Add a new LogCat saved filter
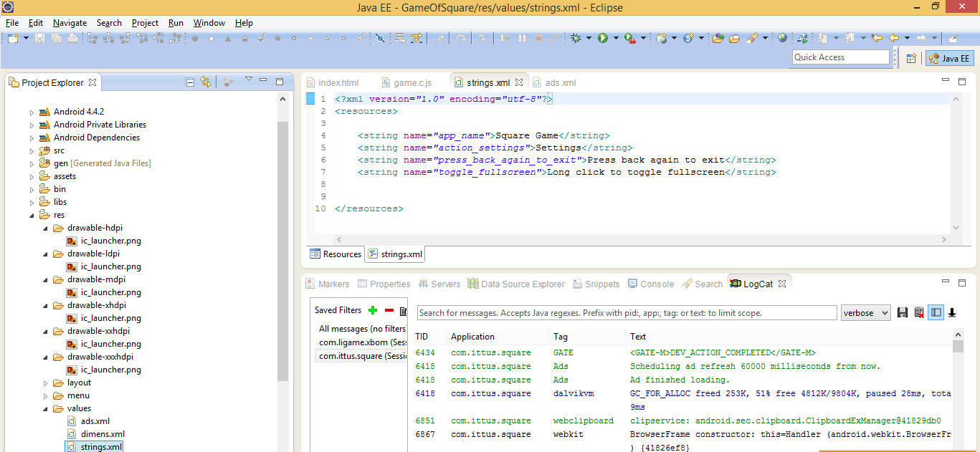 (372, 310)
